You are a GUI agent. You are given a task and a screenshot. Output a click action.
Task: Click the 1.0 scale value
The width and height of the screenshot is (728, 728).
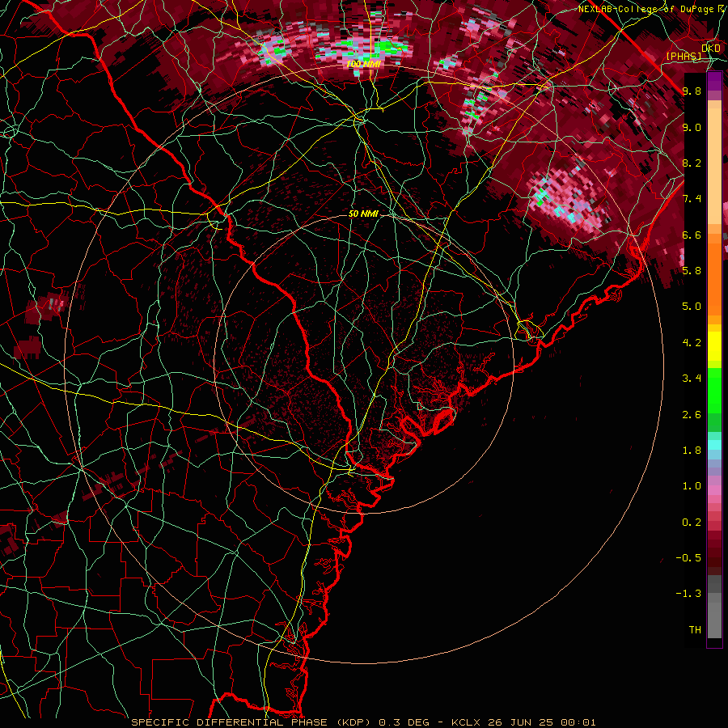pos(692,486)
